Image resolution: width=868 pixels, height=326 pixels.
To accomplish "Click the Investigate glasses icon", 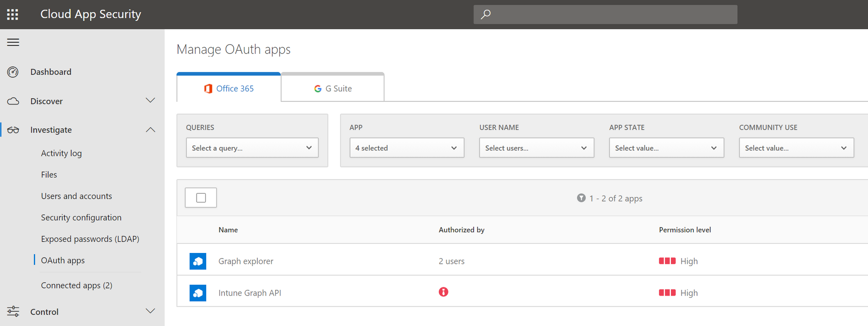I will click(x=13, y=130).
